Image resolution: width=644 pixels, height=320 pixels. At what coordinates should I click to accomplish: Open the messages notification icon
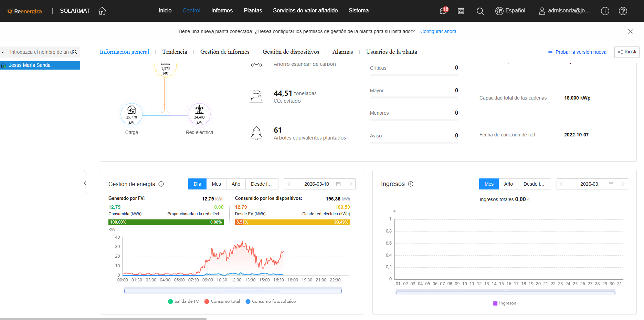443,11
